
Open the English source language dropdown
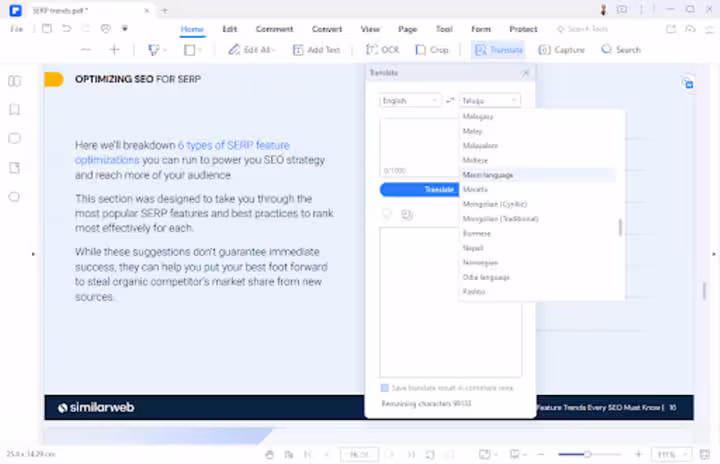coord(410,100)
